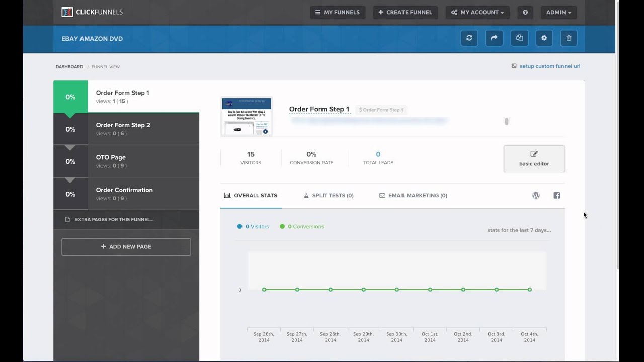This screenshot has width=644, height=362.
Task: Click '15 VISITORS' stat text
Action: pyautogui.click(x=251, y=158)
